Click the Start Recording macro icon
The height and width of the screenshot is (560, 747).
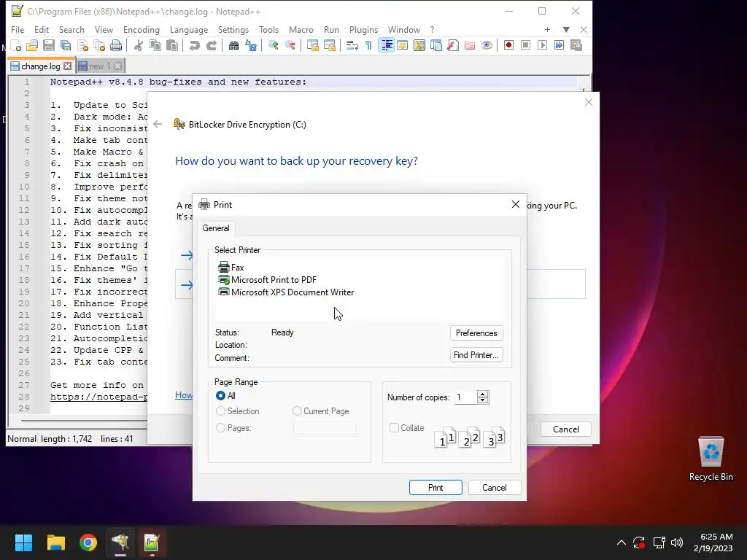click(508, 45)
